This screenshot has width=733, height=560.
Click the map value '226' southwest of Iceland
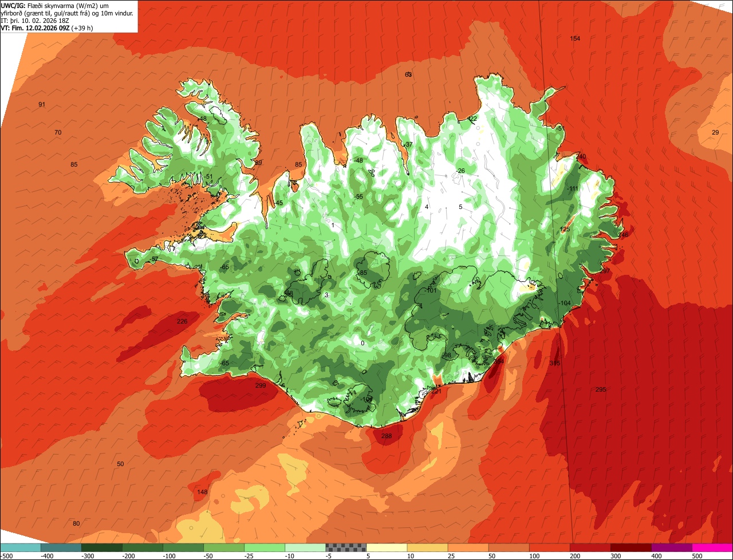tap(182, 321)
